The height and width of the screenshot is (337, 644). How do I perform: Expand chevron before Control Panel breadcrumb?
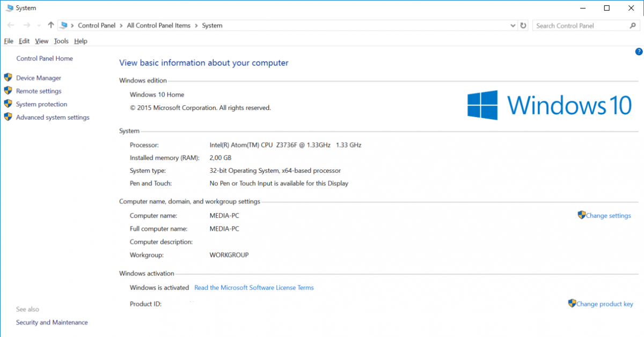(x=72, y=25)
